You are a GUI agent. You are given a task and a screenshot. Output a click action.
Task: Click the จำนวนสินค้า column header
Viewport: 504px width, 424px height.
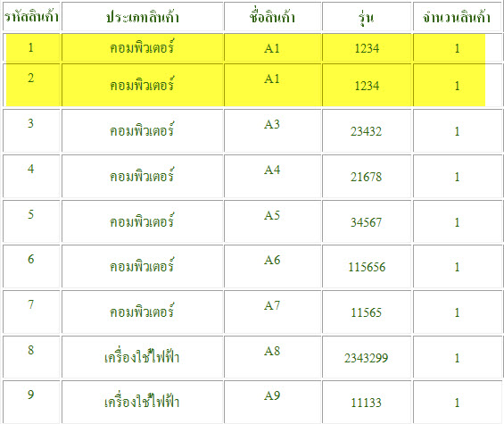[x=457, y=17]
